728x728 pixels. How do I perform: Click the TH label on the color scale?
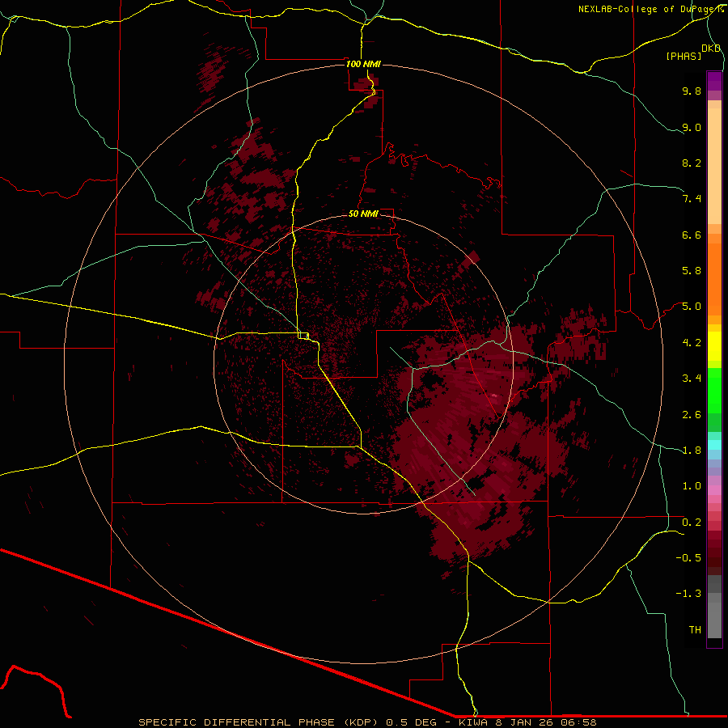pyautogui.click(x=695, y=630)
